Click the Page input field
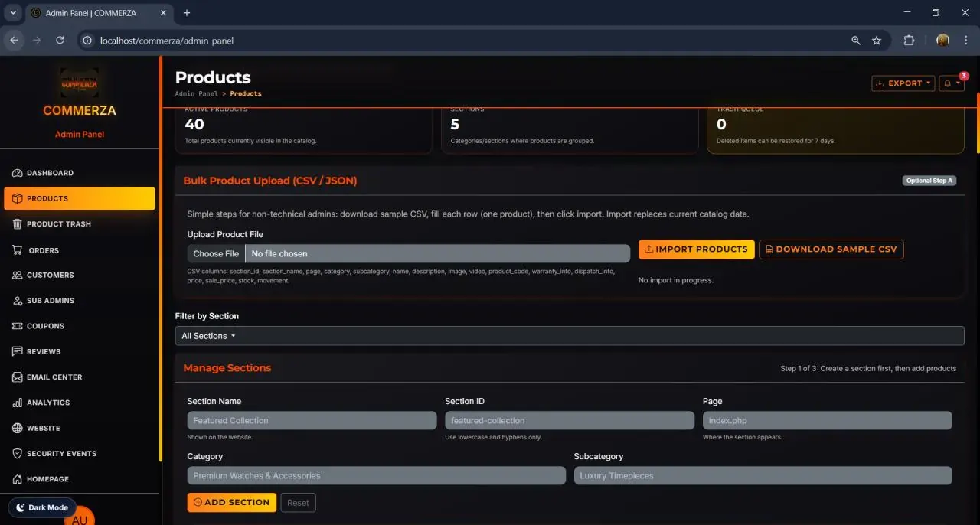The image size is (980, 525). (x=828, y=420)
